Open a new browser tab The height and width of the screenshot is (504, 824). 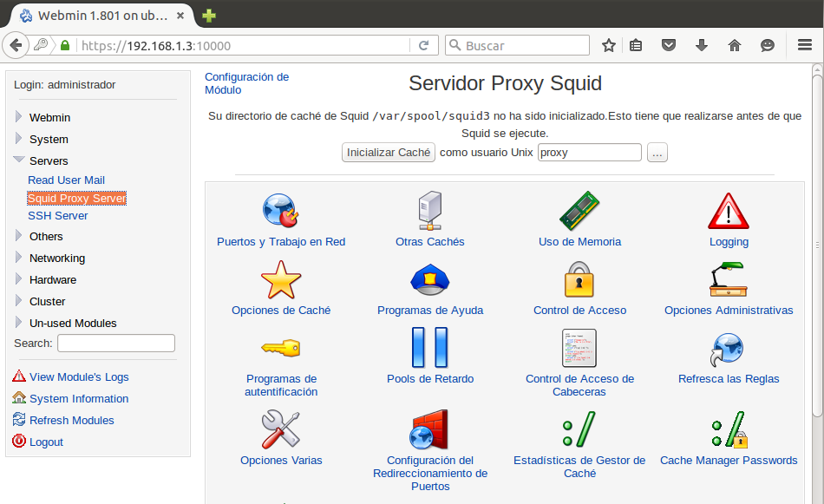coord(209,16)
